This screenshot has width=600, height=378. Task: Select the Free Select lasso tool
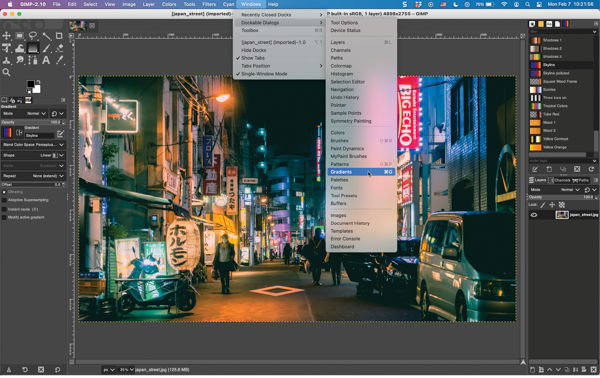(x=33, y=36)
